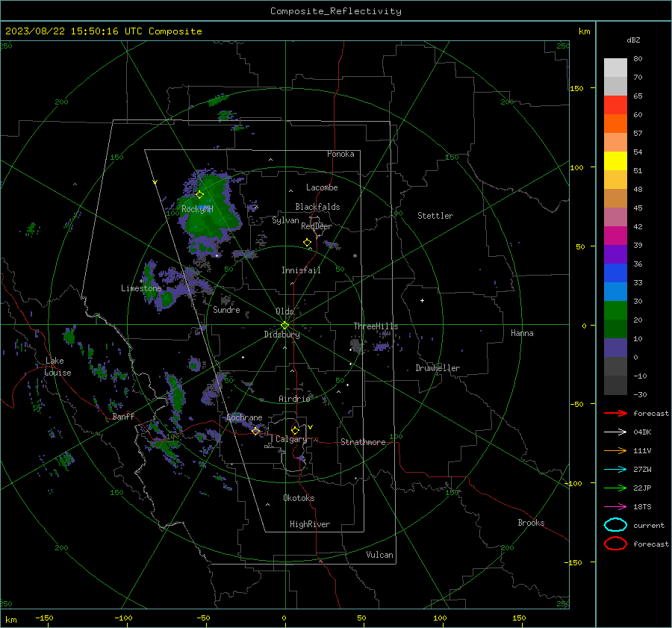Click the red forecast ellipse in the legend
The image size is (672, 628).
(615, 544)
